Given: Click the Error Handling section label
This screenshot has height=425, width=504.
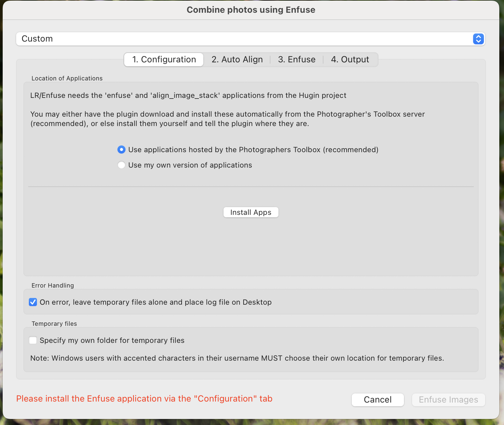Looking at the screenshot, I should (x=53, y=286).
